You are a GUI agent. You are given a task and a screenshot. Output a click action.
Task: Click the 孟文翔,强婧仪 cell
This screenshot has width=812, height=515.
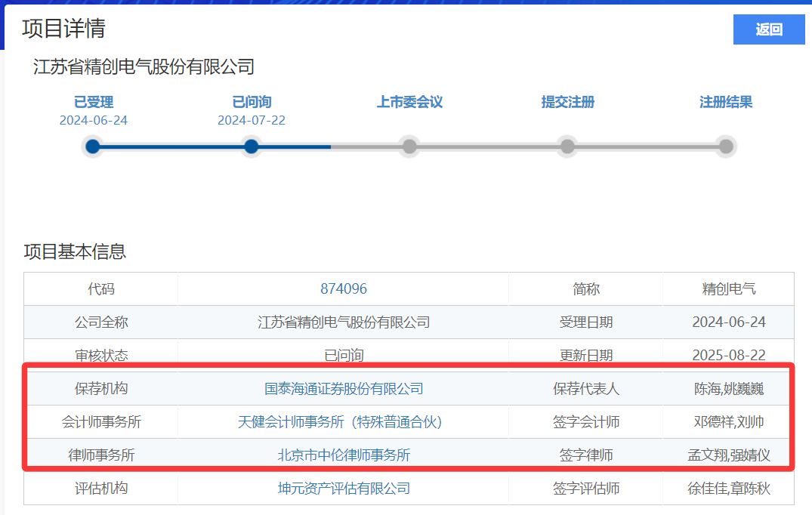(x=729, y=455)
